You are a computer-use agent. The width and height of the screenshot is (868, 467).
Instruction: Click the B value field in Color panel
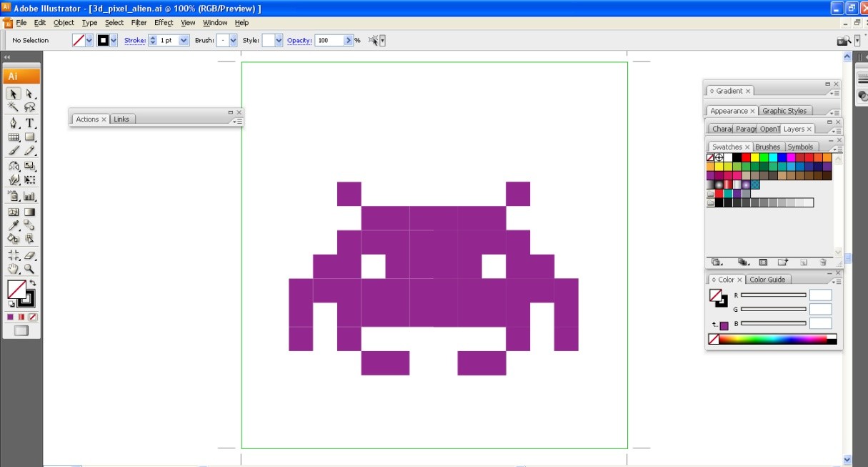[821, 323]
